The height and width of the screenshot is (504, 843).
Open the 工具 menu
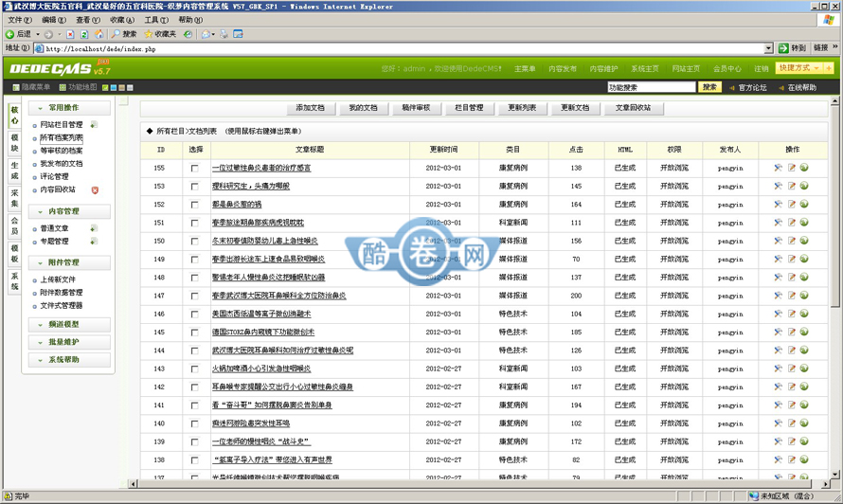click(156, 20)
